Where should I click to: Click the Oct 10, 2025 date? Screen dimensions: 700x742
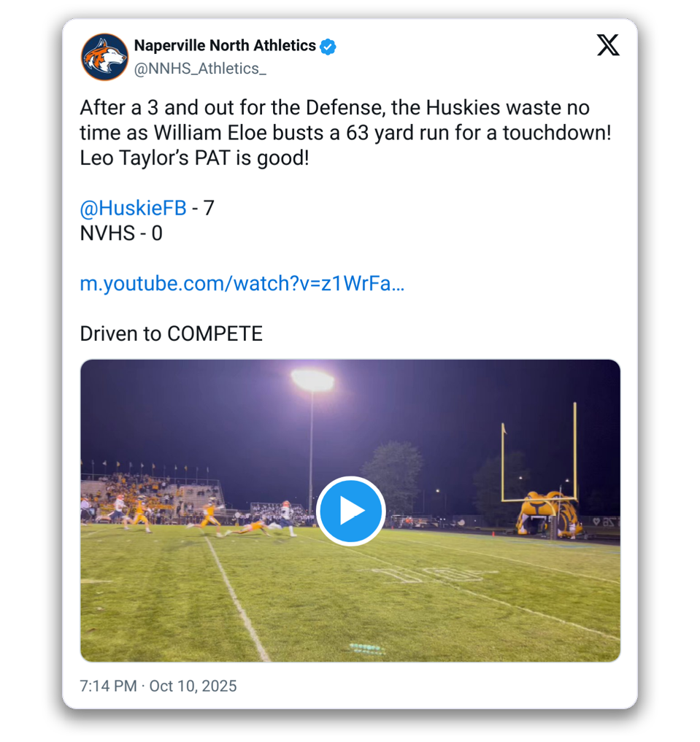point(193,686)
